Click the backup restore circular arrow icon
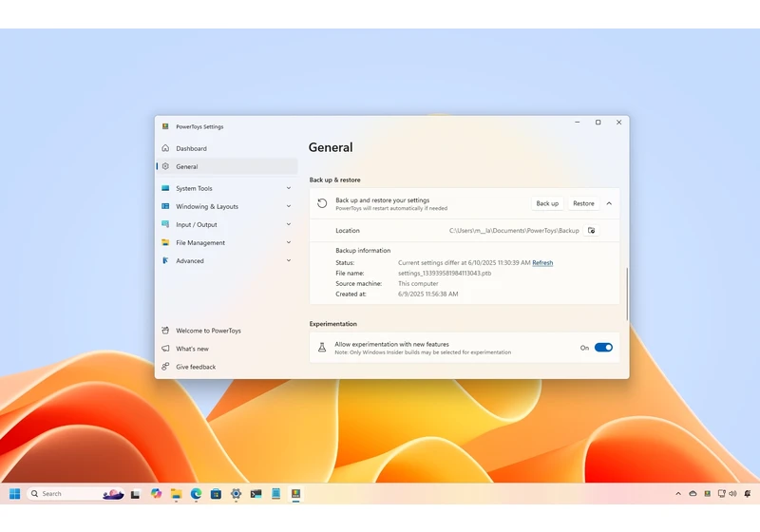This screenshot has width=760, height=532. click(322, 203)
